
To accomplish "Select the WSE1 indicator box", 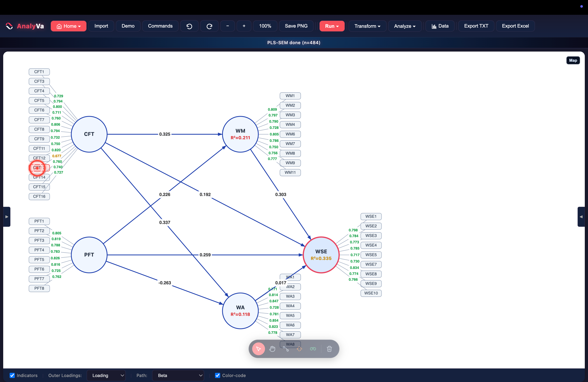I will 371,216.
